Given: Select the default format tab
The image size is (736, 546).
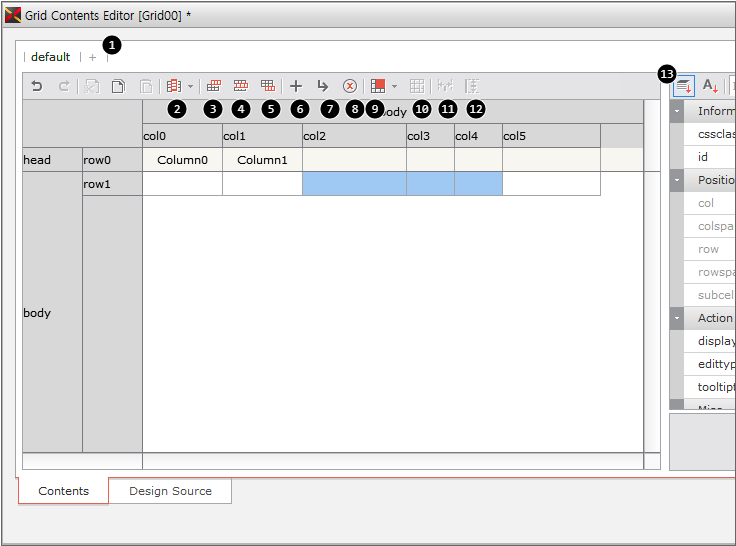Looking at the screenshot, I should (x=50, y=57).
